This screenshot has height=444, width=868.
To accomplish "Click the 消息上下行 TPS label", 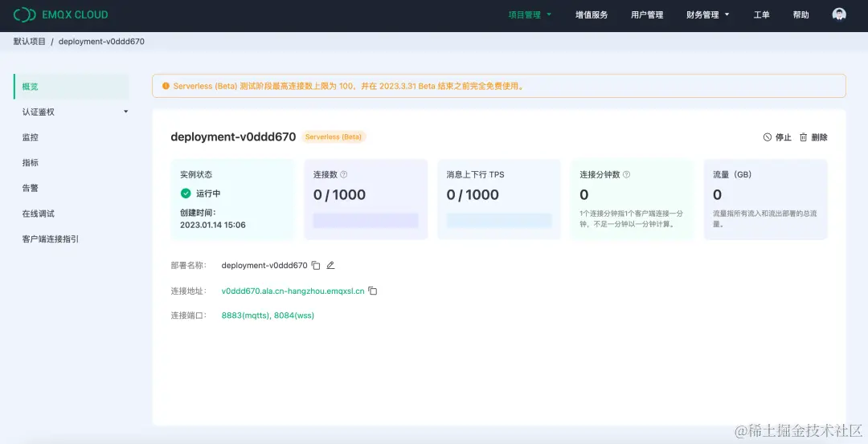I will pos(476,174).
